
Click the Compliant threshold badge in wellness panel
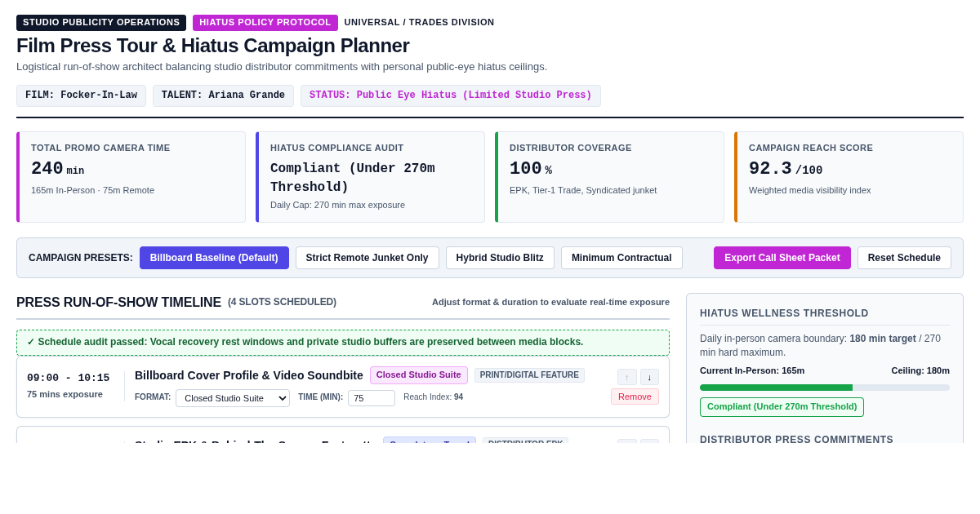pos(782,407)
